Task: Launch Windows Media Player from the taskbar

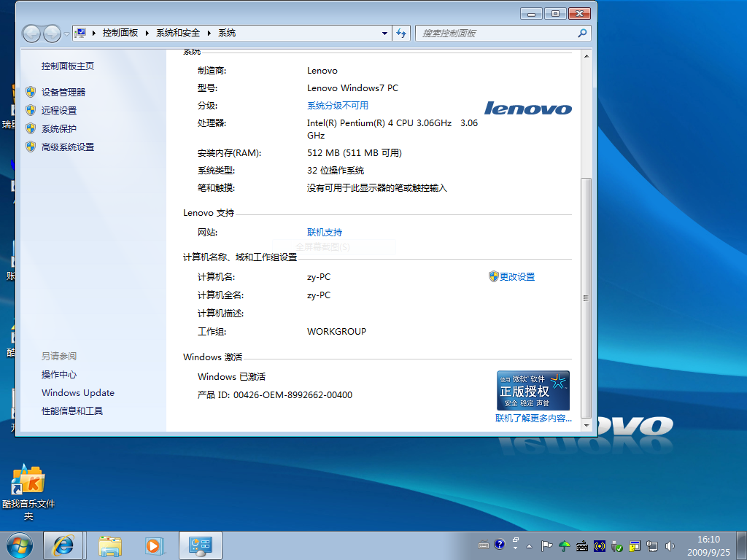Action: [155, 545]
